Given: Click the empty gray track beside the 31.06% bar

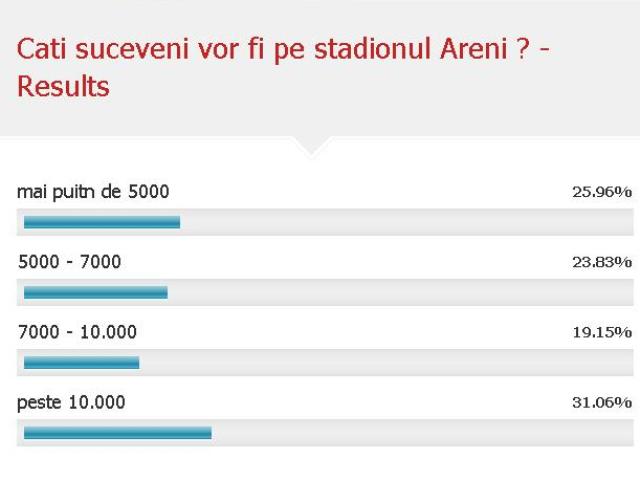Looking at the screenshot, I should 420,432.
